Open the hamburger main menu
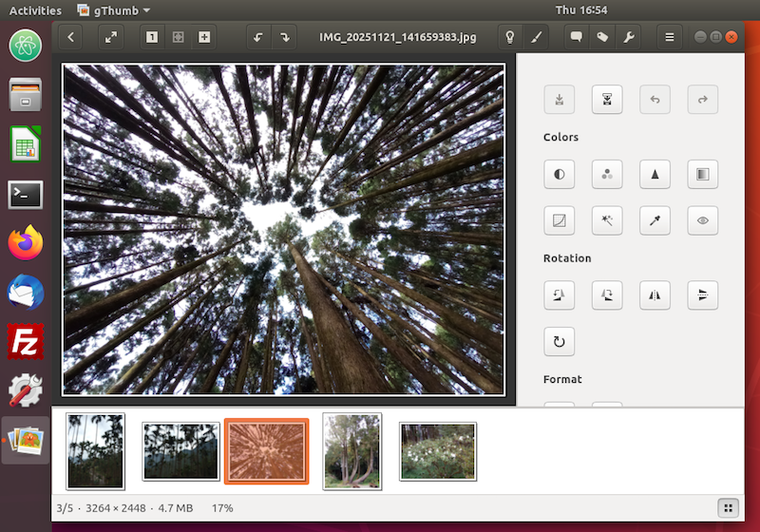Screen dimensions: 760x532 (670, 37)
